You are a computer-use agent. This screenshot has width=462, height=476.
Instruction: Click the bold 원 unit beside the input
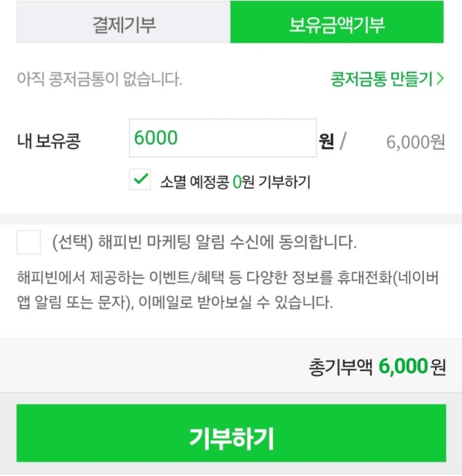tap(326, 142)
